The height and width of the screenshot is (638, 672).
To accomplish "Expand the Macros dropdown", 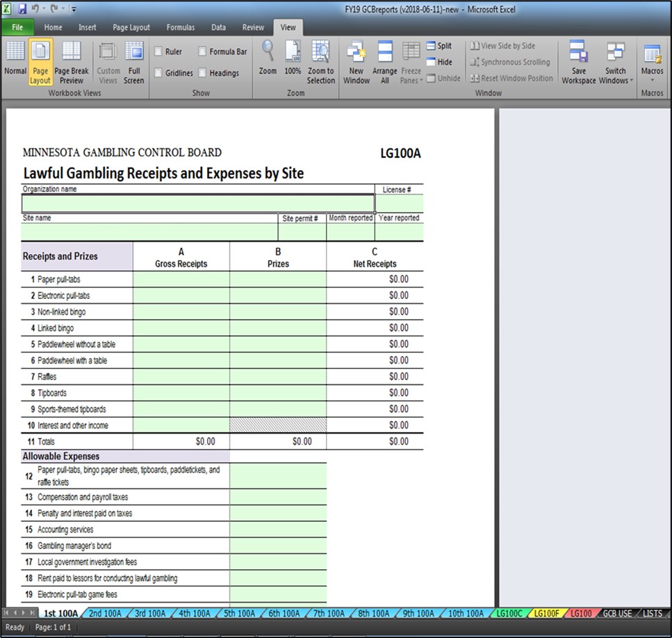I will click(653, 76).
